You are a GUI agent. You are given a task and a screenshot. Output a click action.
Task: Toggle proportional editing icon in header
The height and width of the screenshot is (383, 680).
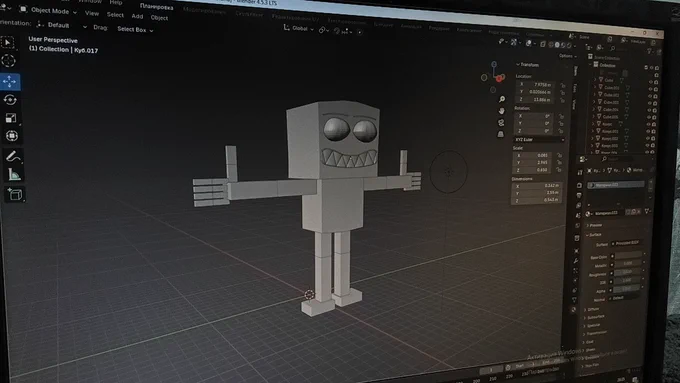360,32
